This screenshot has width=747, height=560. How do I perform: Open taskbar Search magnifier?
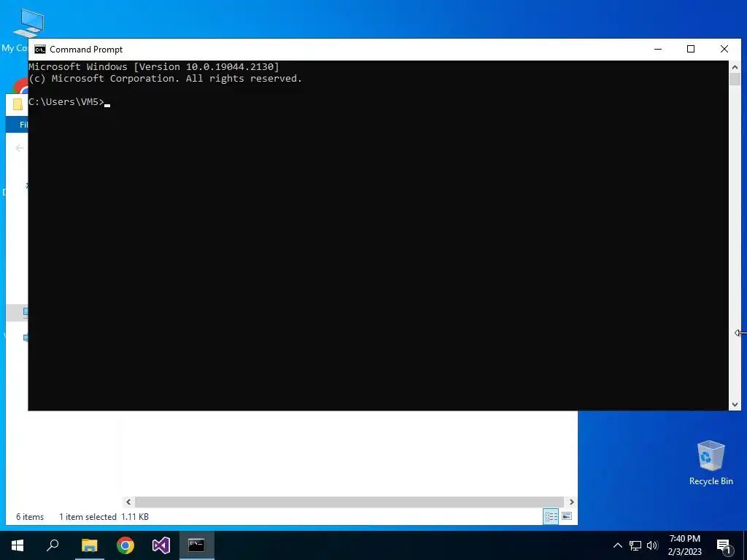(53, 545)
